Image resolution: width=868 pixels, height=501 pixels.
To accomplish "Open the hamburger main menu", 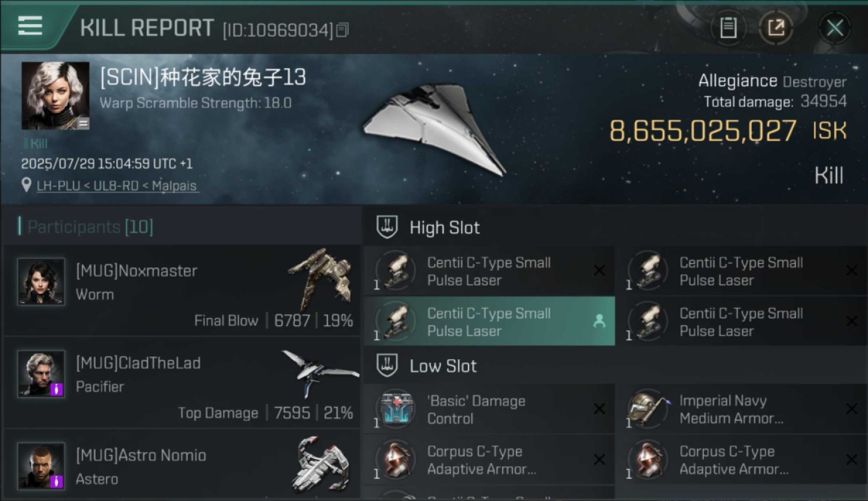I will (x=30, y=26).
